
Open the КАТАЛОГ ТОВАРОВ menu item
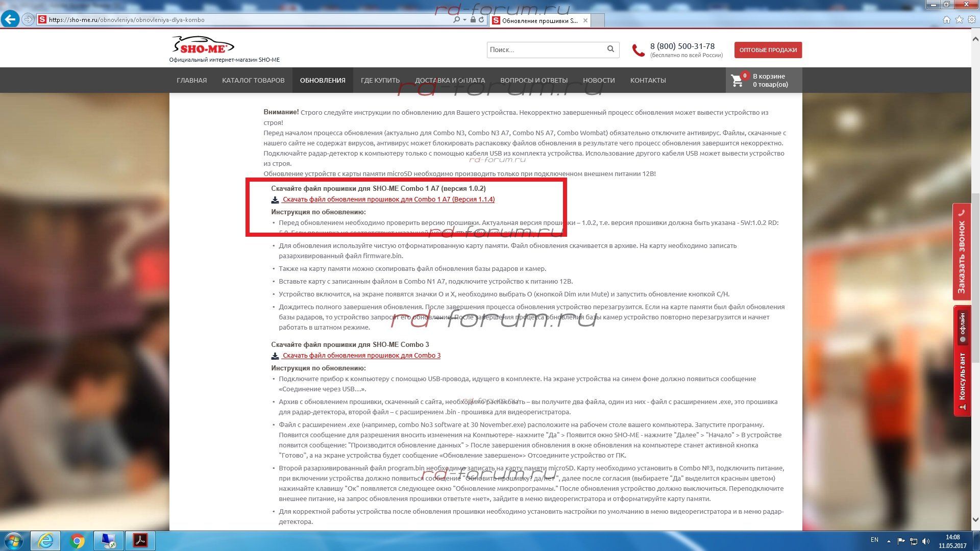[x=253, y=80]
